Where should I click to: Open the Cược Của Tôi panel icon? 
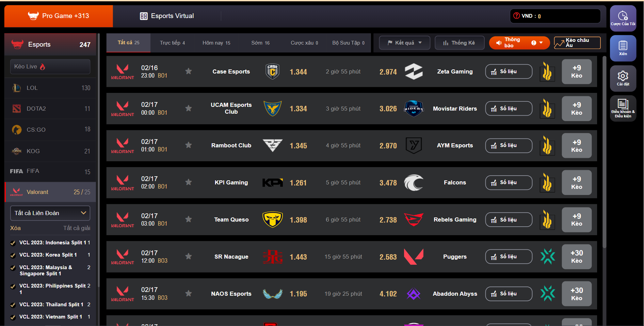click(x=623, y=18)
